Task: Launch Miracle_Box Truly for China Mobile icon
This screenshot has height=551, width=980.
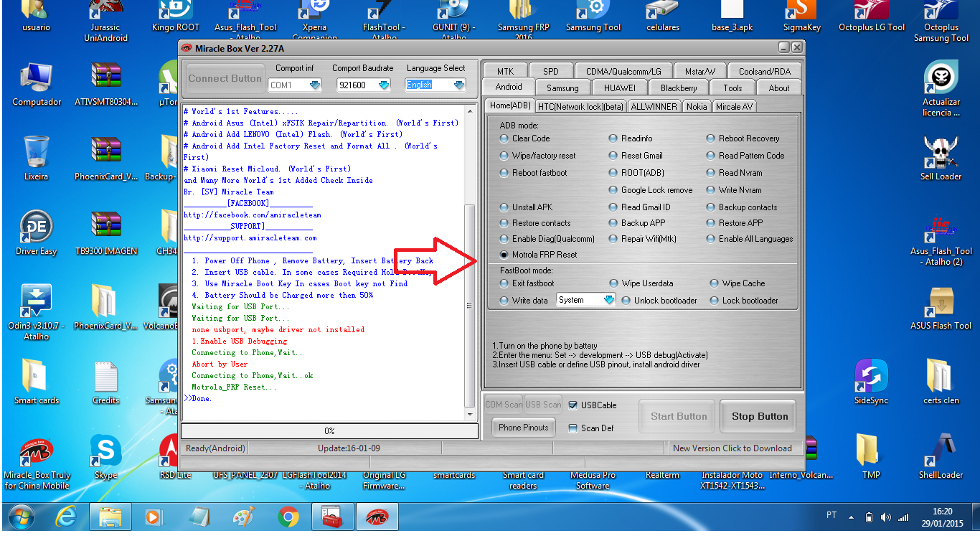Action: click(37, 464)
